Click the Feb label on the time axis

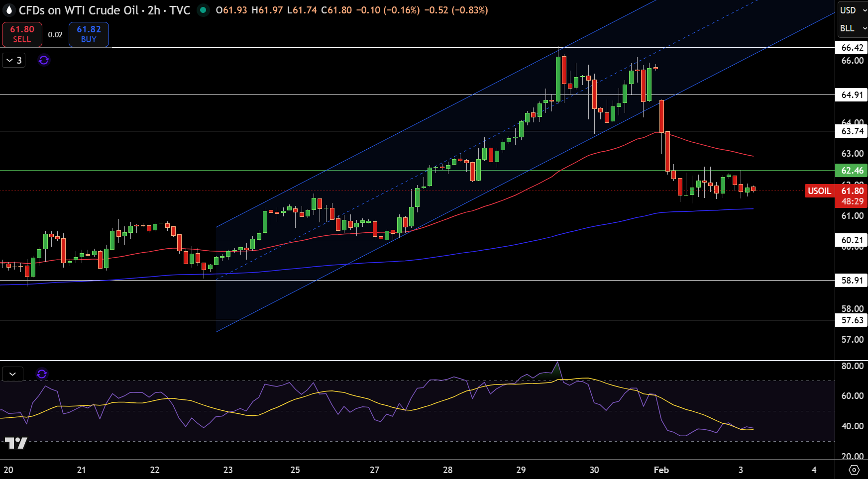pyautogui.click(x=661, y=469)
